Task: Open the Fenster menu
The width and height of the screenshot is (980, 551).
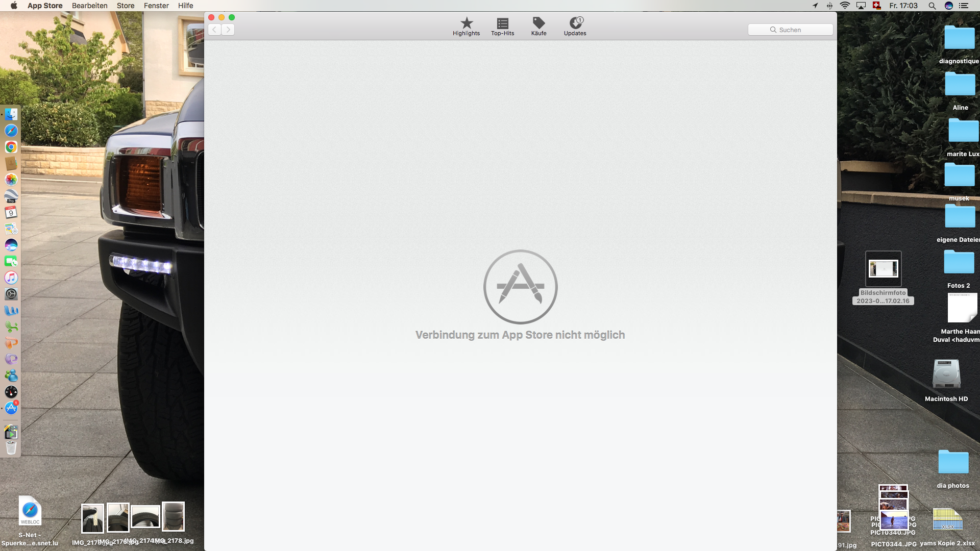Action: tap(156, 6)
